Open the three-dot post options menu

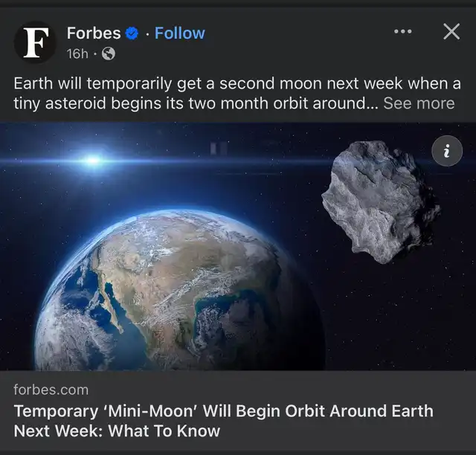(402, 31)
